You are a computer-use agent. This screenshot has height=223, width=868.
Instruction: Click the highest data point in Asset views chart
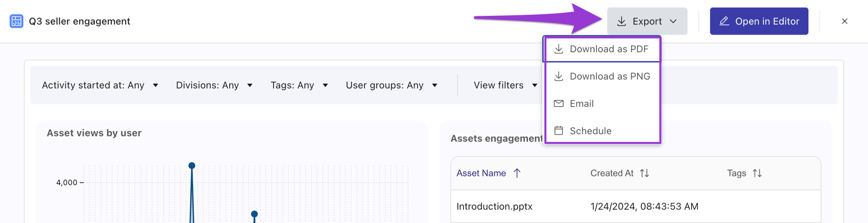coord(192,165)
